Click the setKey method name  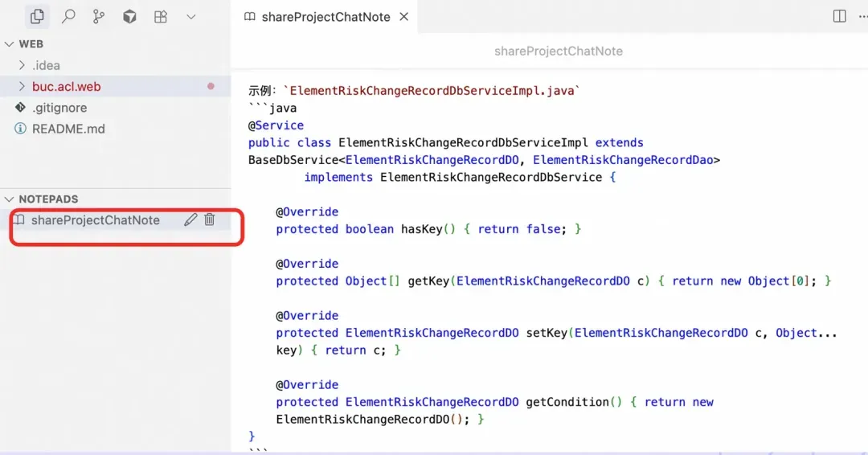pyautogui.click(x=547, y=334)
